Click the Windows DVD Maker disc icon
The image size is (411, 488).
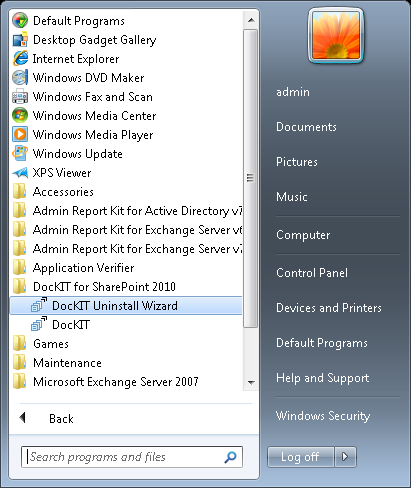20,78
